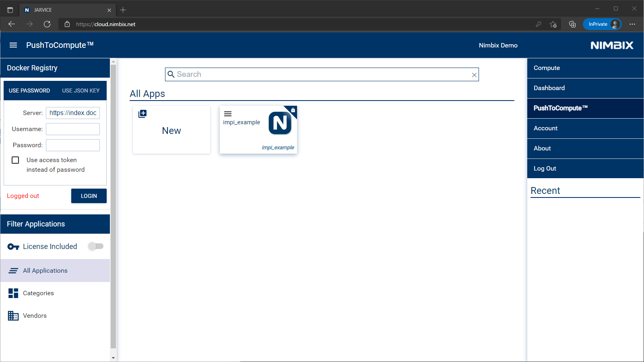The width and height of the screenshot is (644, 362).
Task: Add this page to favorites star icon
Action: tap(553, 24)
